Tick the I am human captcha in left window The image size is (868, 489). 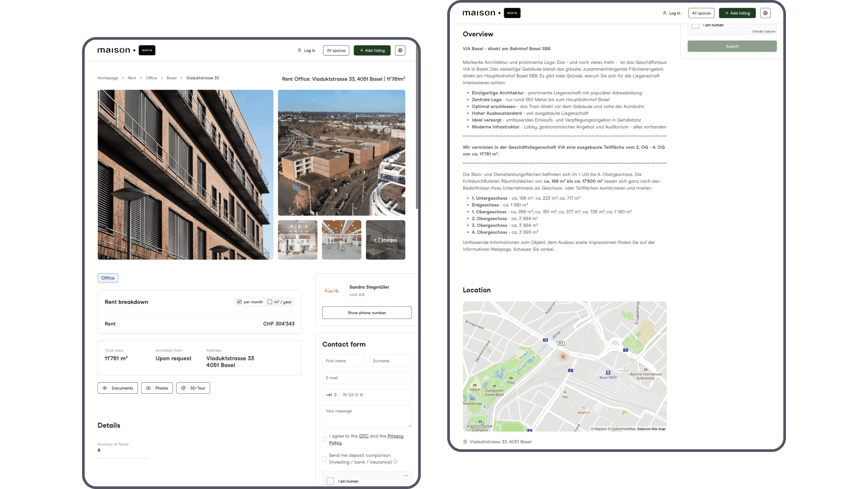(x=330, y=481)
